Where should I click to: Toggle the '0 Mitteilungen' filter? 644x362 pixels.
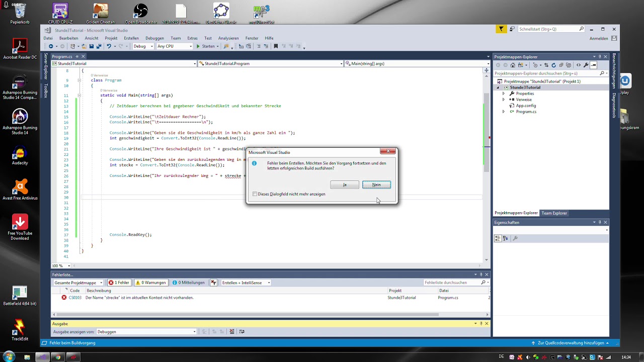click(189, 283)
